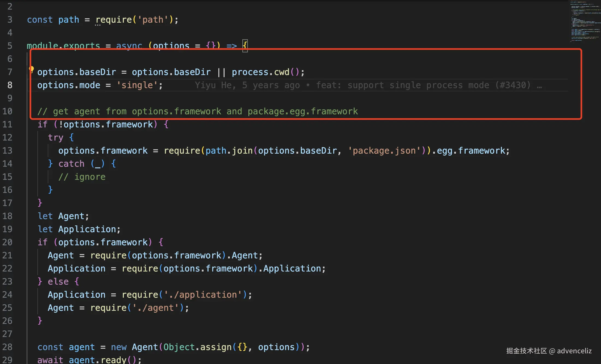This screenshot has width=601, height=364.
Task: Click line number 13 in gutter
Action: point(7,151)
